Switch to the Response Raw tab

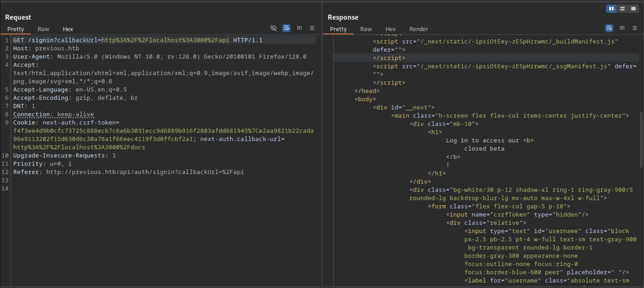pyautogui.click(x=366, y=29)
